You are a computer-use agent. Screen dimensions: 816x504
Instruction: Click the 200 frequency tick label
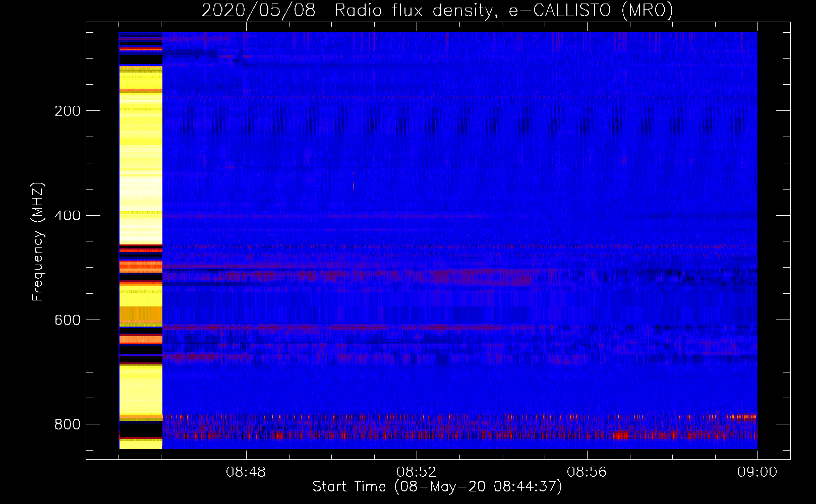[x=67, y=111]
